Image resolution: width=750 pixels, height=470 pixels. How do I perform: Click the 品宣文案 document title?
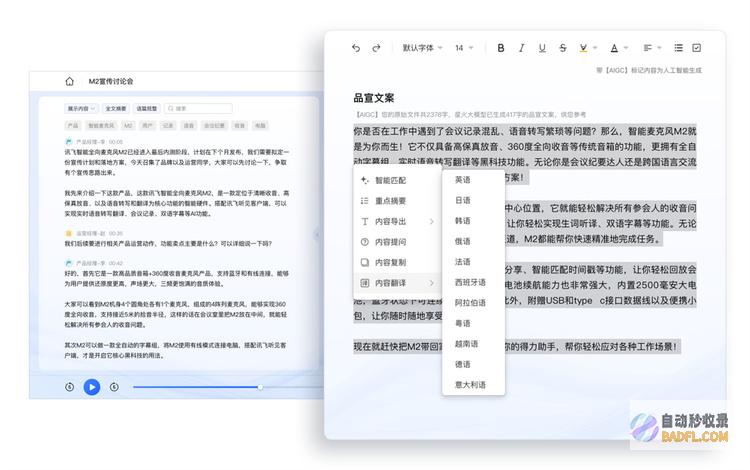point(374,98)
